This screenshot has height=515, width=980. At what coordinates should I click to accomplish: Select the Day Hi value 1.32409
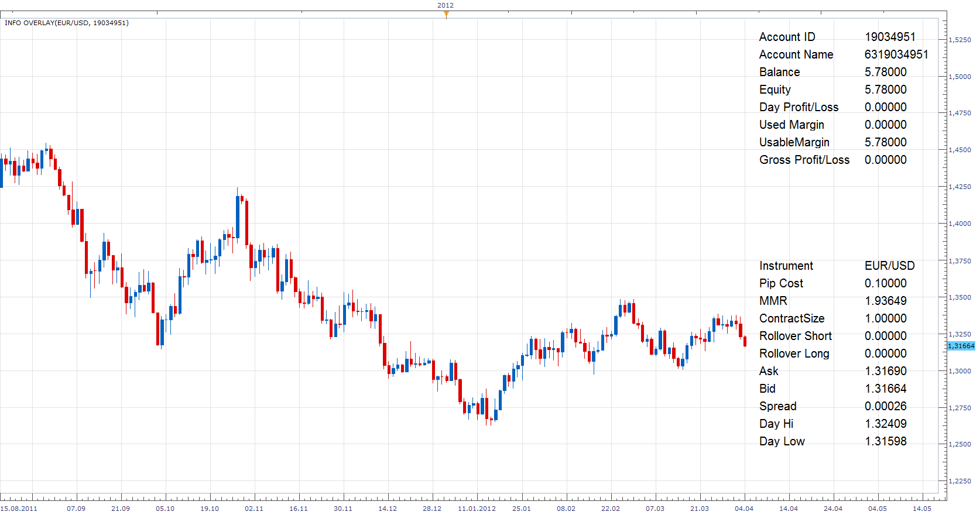click(886, 424)
